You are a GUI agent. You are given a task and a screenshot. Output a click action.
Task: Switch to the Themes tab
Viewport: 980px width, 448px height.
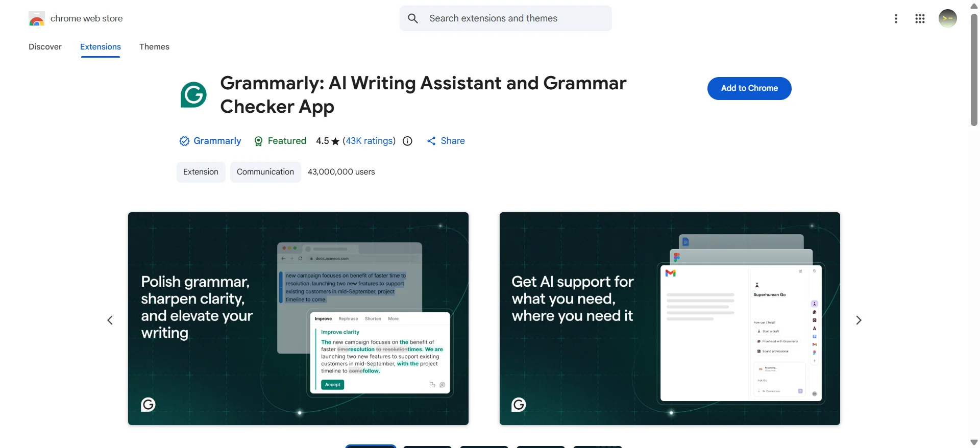(x=154, y=46)
